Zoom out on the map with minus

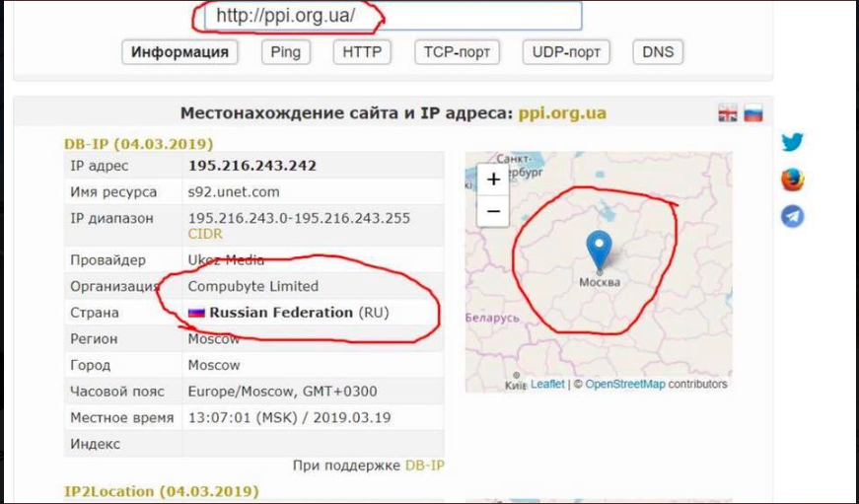click(493, 211)
